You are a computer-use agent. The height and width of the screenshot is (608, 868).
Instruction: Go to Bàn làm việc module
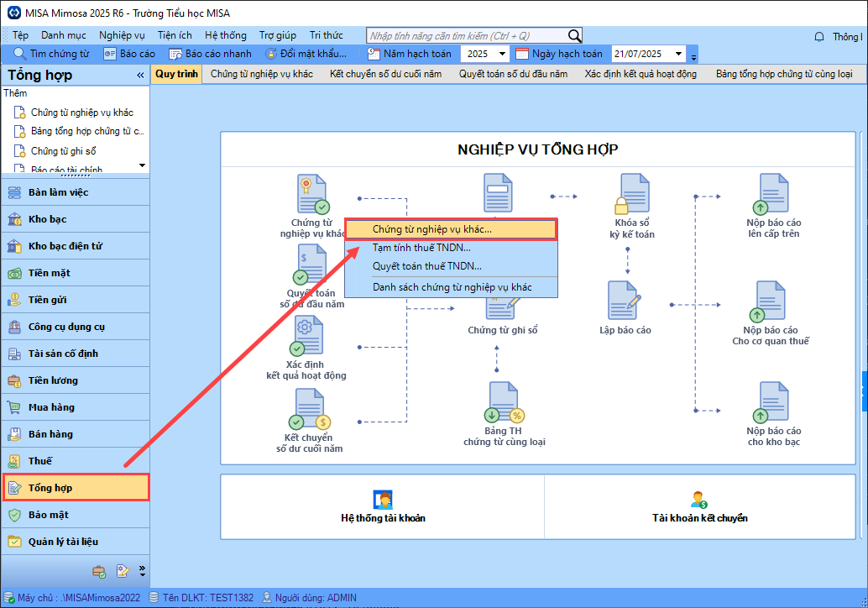[76, 192]
